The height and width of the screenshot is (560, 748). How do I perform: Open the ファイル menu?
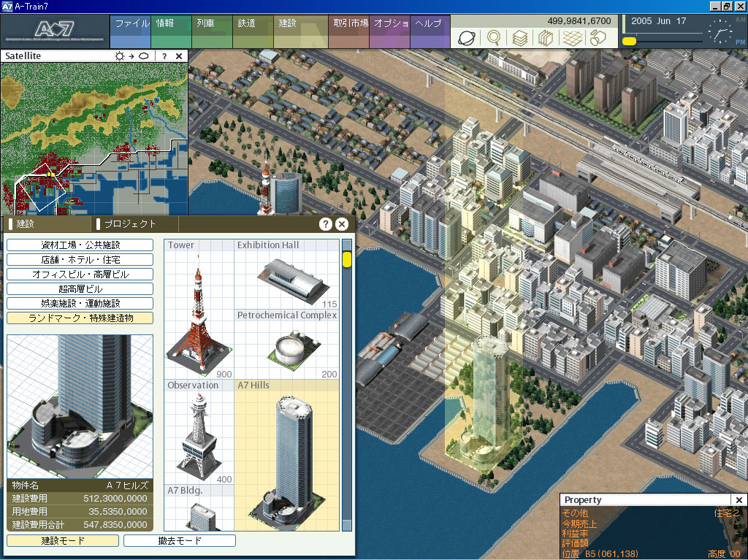pos(131,23)
